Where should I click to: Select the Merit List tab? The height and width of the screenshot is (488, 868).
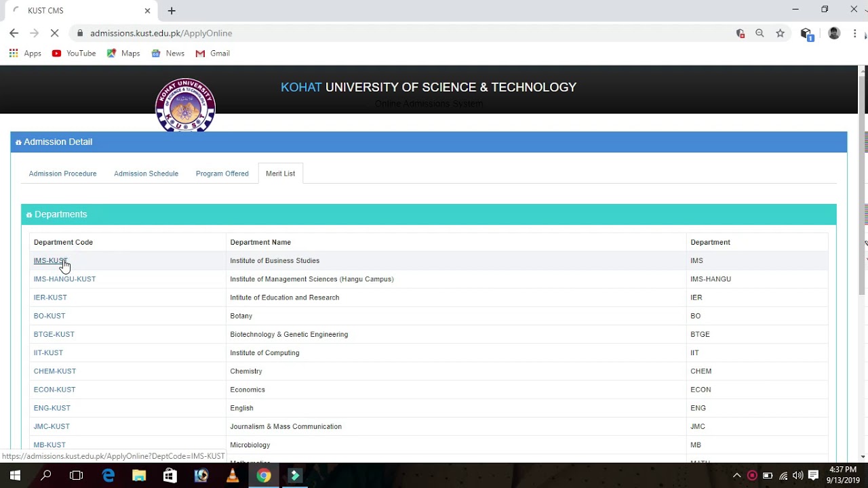tap(280, 174)
